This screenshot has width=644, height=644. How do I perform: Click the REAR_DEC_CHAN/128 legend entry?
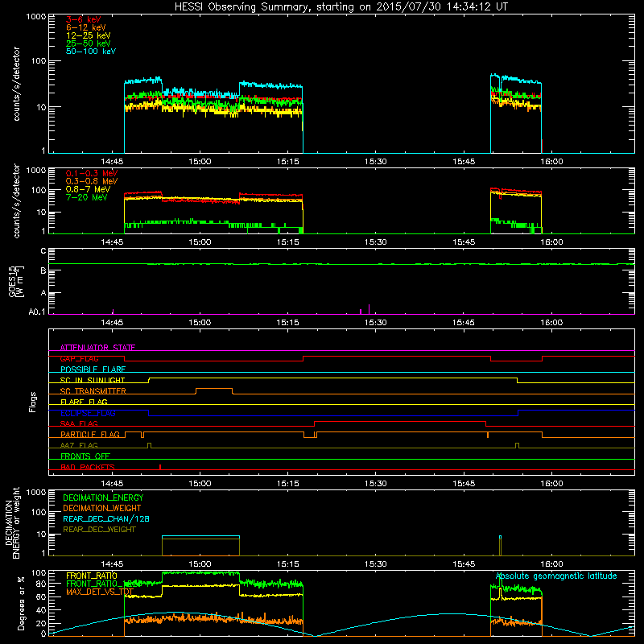106,518
